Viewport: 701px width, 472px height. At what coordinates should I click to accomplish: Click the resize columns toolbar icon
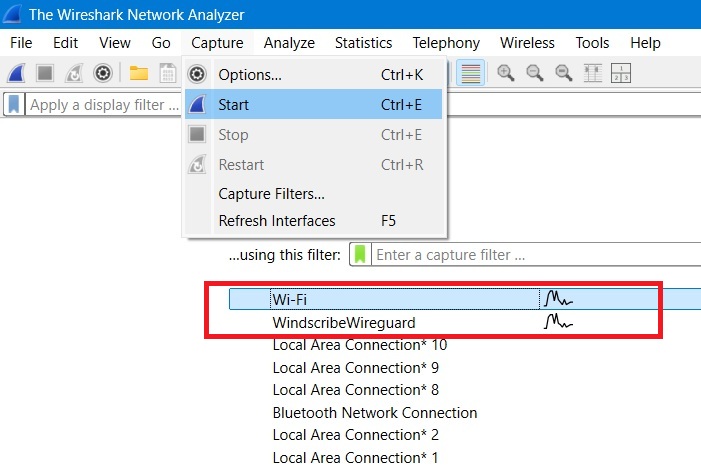pyautogui.click(x=593, y=73)
